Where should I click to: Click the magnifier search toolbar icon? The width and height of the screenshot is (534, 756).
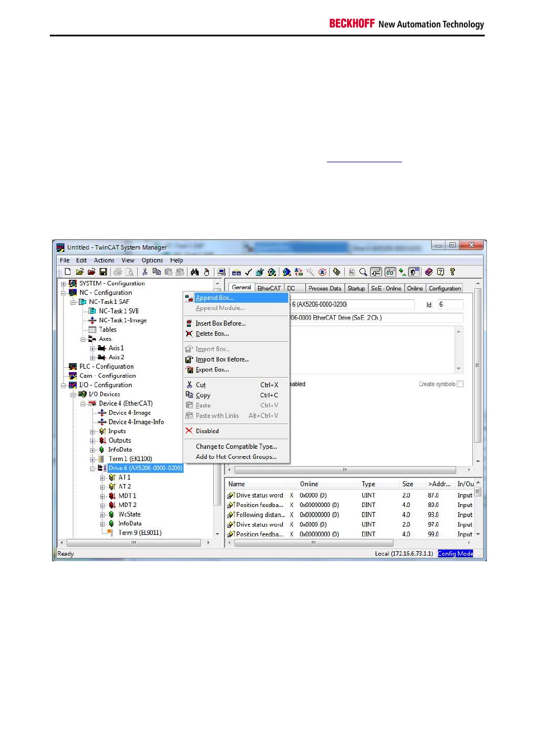(363, 272)
